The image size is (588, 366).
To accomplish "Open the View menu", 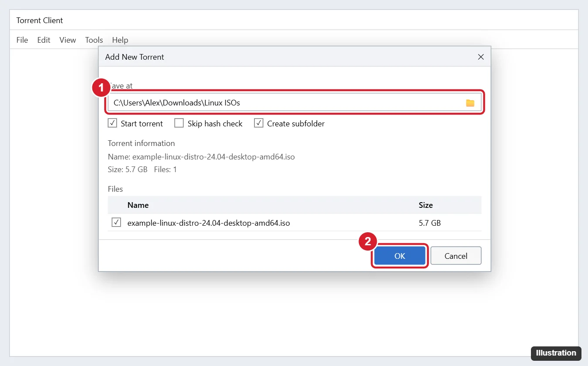I will click(68, 40).
